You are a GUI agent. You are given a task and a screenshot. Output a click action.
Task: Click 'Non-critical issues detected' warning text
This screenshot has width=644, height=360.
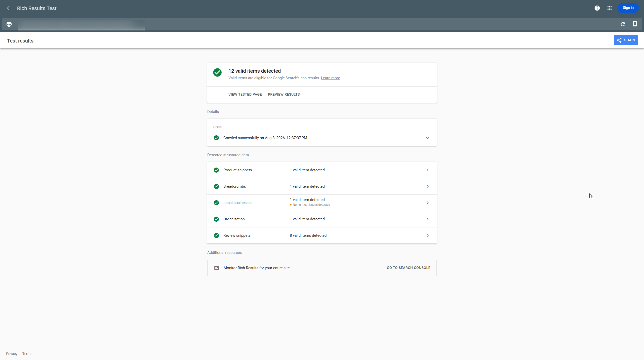(x=311, y=205)
